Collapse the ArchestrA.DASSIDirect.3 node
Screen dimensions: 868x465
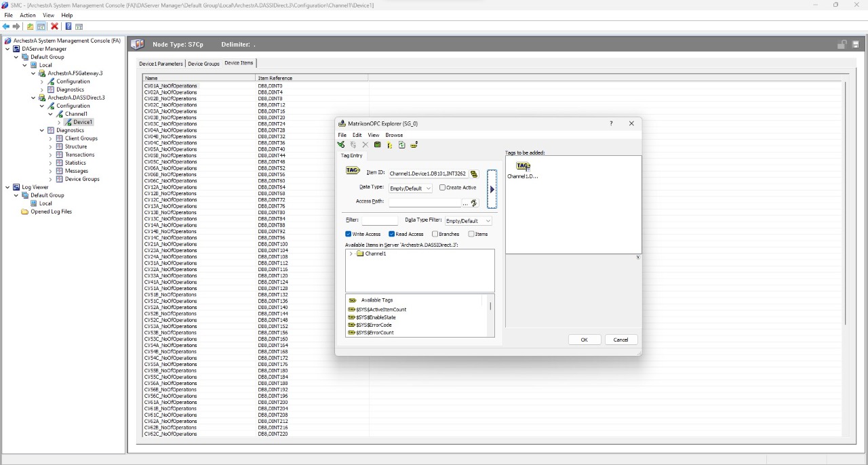pos(33,98)
